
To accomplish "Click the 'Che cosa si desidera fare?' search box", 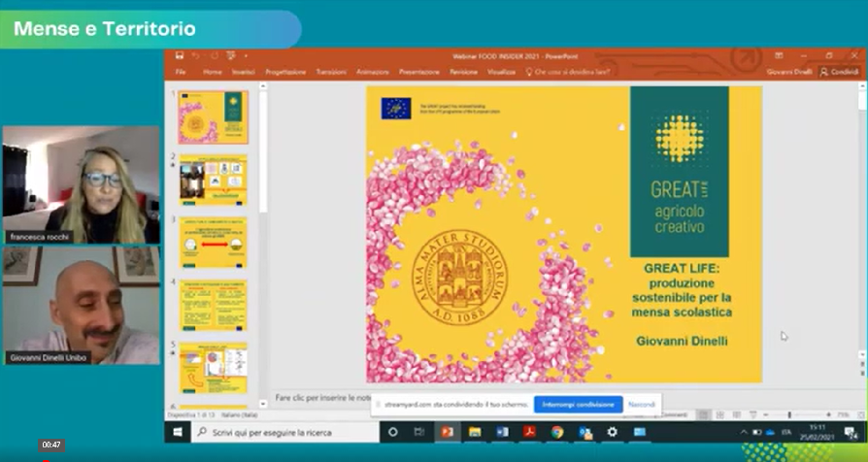I will point(568,72).
